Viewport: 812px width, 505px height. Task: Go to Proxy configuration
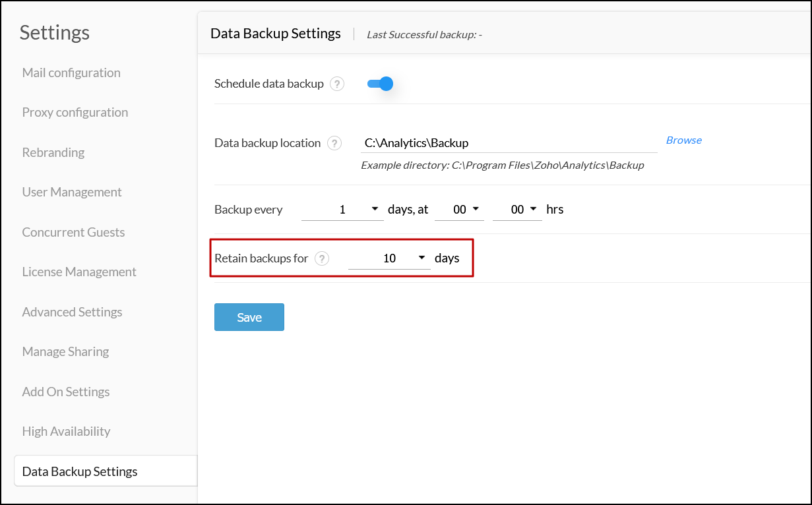pyautogui.click(x=75, y=112)
